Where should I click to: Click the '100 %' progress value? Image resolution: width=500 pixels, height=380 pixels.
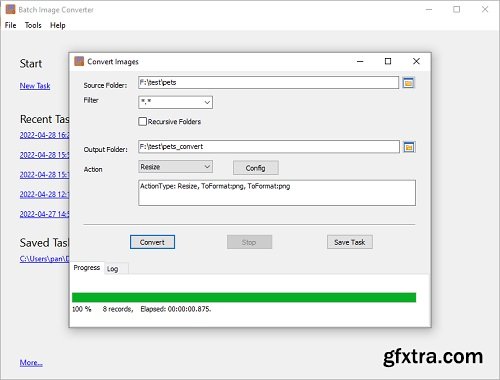pos(82,309)
